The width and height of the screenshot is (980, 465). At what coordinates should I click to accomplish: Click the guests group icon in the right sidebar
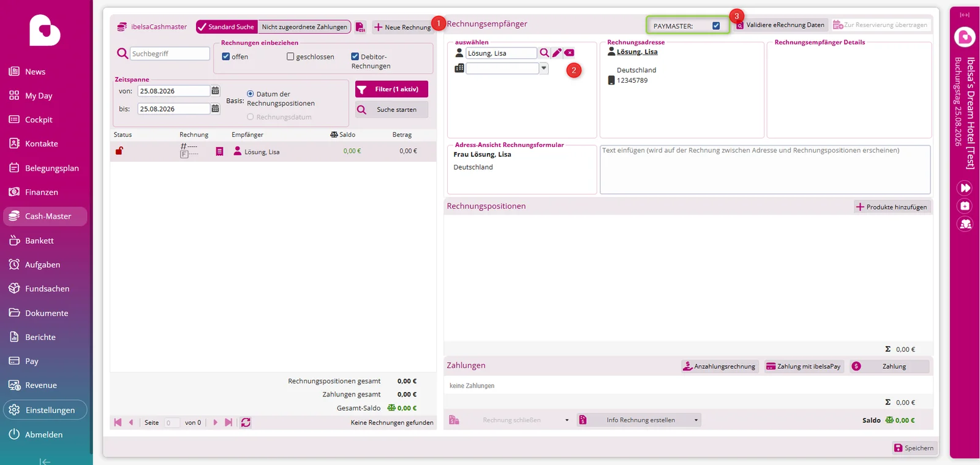point(965,224)
